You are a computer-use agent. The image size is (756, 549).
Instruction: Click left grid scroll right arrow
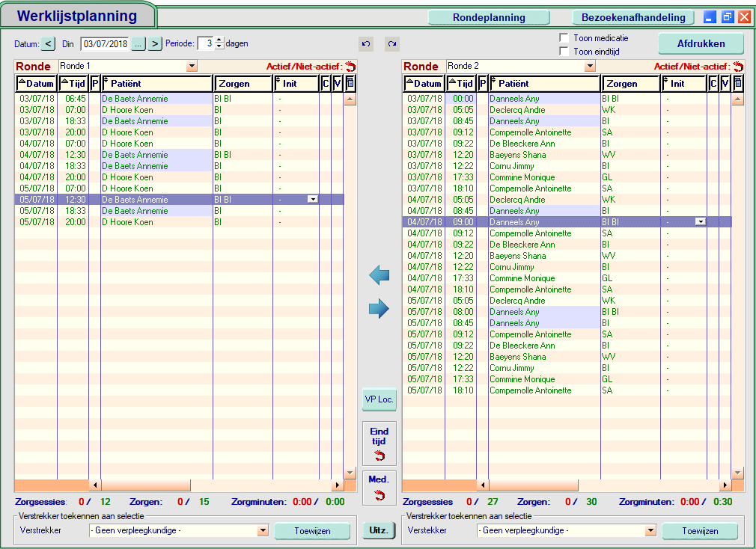[x=338, y=485]
